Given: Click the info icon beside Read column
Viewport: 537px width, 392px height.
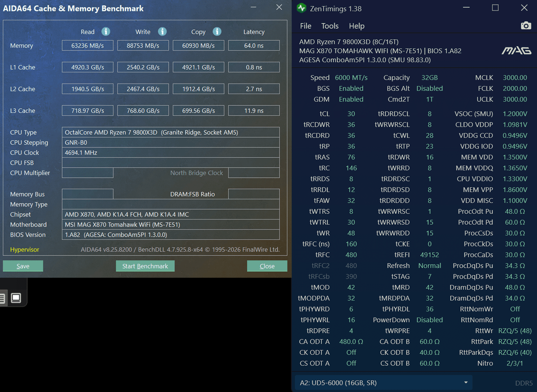Looking at the screenshot, I should click(105, 31).
